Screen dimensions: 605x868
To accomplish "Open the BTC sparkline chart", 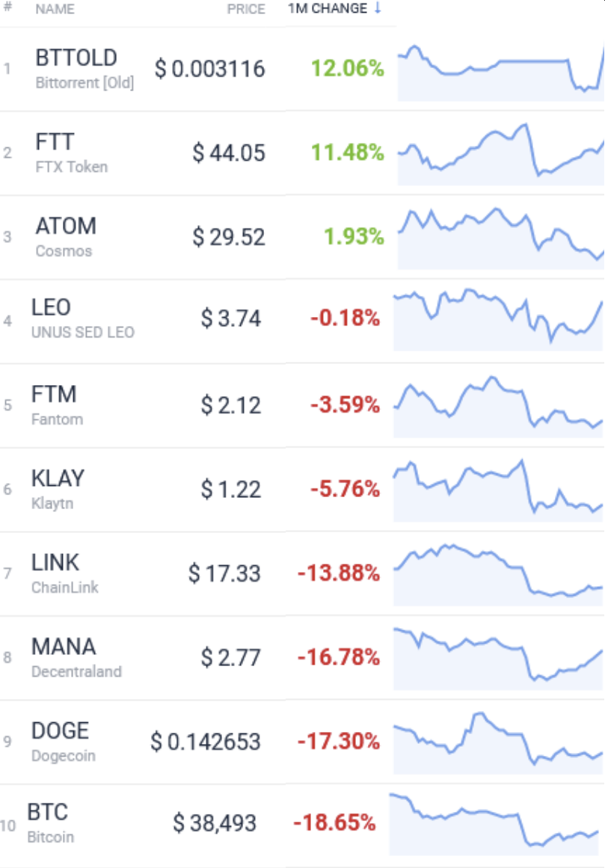I will coord(494,825).
